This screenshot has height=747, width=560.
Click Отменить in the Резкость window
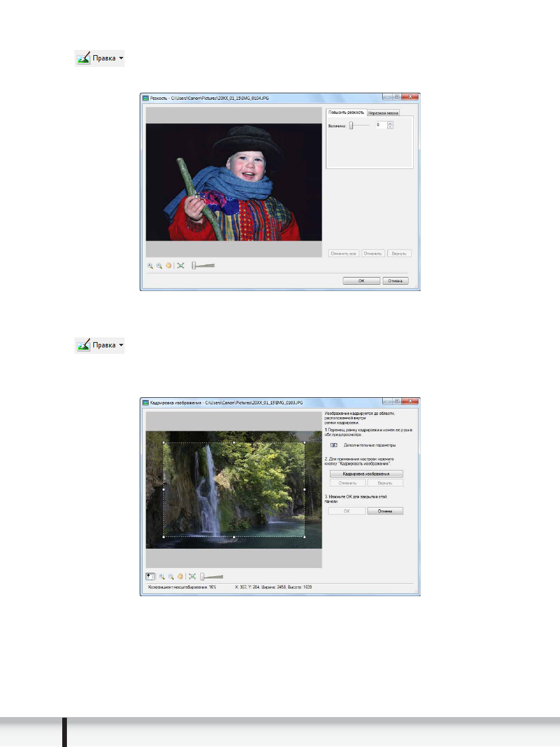pos(373,253)
